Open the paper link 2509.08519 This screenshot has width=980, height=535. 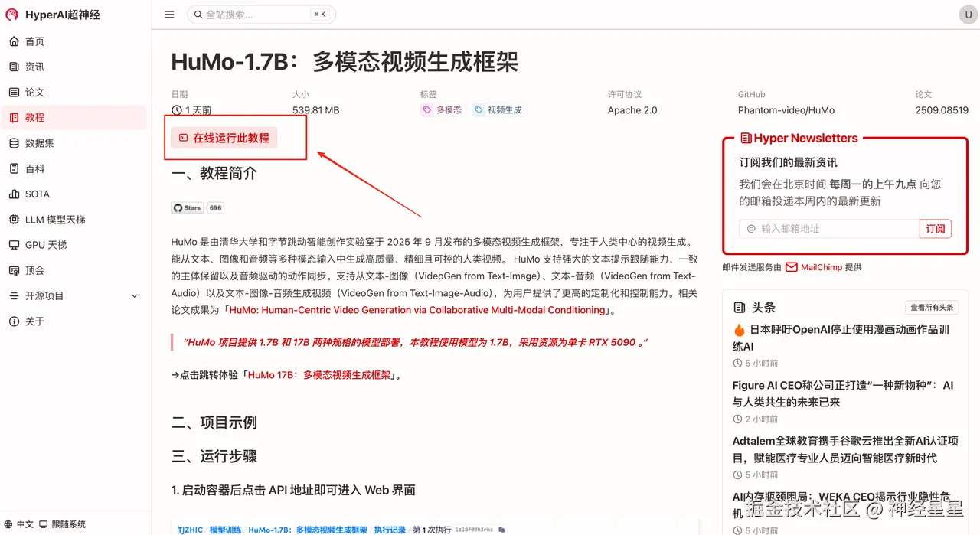pos(942,110)
